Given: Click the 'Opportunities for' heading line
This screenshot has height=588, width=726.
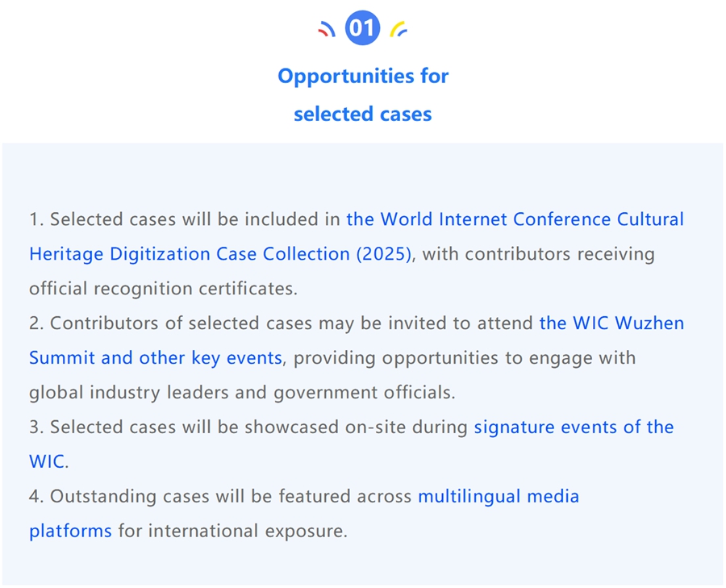Looking at the screenshot, I should pos(363,77).
